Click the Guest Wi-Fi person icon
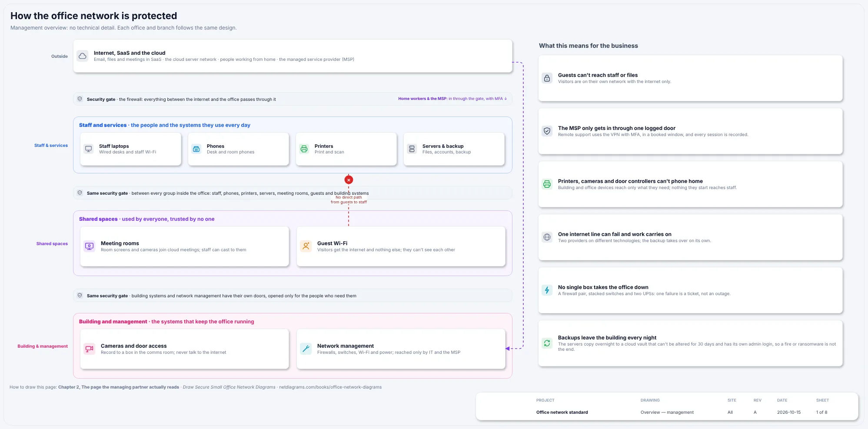868x429 pixels. click(x=306, y=246)
